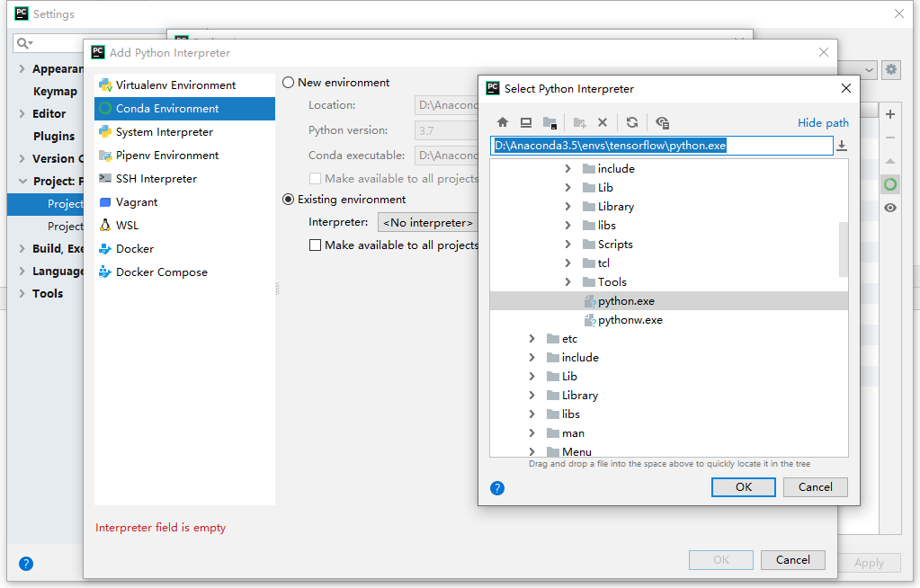This screenshot has height=588, width=920.
Task: Click the gear icon in Settings interpreter row
Action: [891, 69]
